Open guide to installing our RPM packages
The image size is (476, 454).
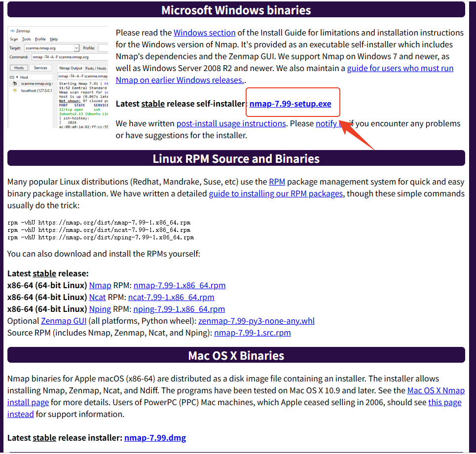(x=276, y=194)
